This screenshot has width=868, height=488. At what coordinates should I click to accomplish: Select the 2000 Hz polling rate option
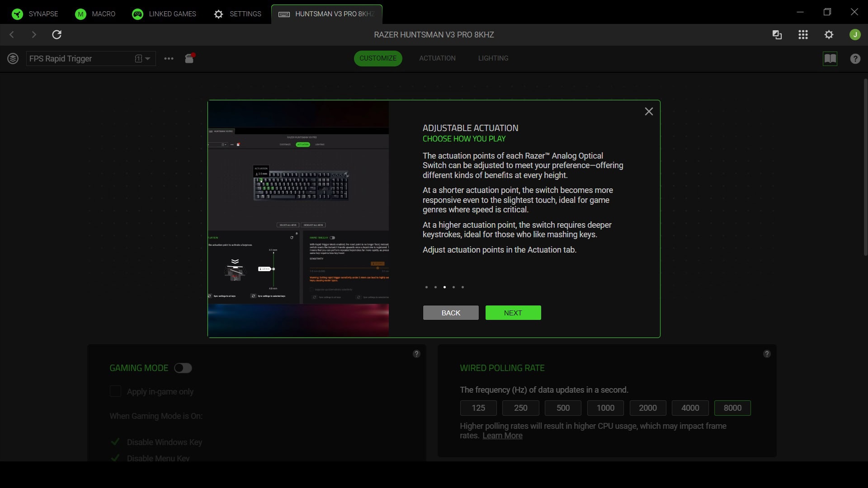(x=647, y=408)
